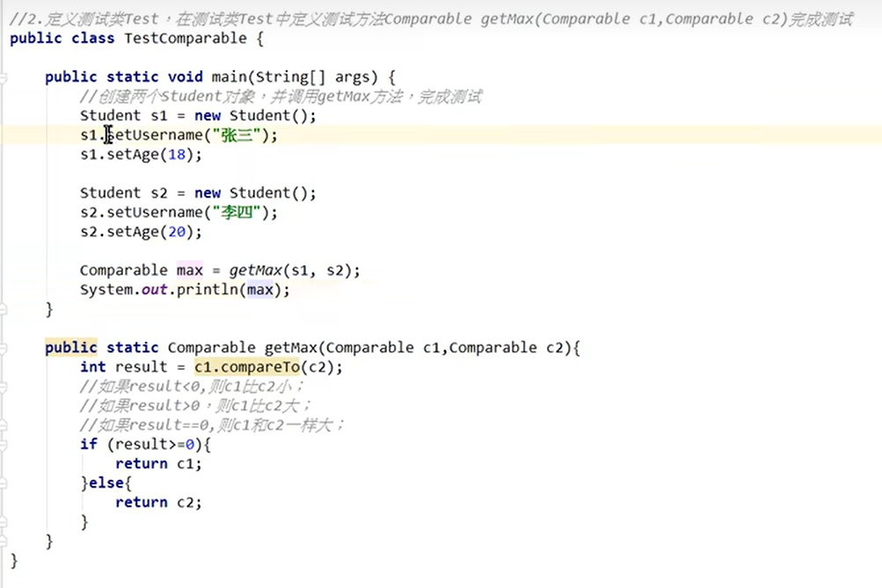Click 'max' in the Comparable max declaration
882x588 pixels.
pyautogui.click(x=190, y=271)
